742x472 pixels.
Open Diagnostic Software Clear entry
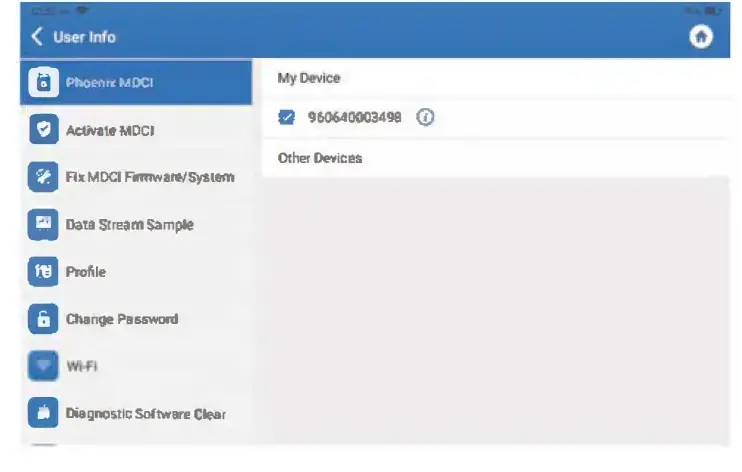(136, 413)
